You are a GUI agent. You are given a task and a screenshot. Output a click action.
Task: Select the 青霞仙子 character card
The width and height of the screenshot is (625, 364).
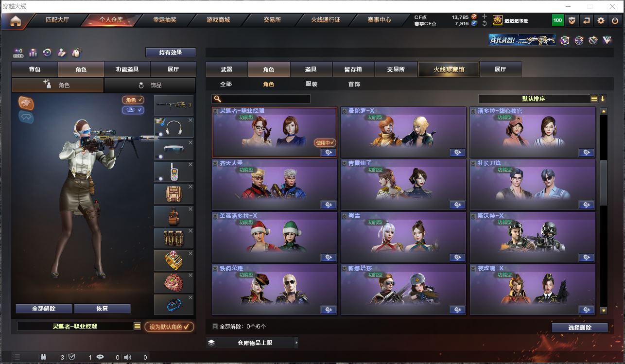[x=403, y=185]
